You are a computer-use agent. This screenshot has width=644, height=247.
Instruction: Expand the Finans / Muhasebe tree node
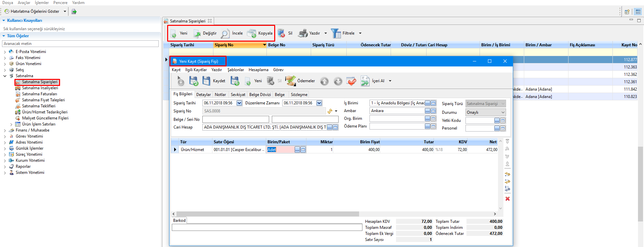click(x=5, y=130)
